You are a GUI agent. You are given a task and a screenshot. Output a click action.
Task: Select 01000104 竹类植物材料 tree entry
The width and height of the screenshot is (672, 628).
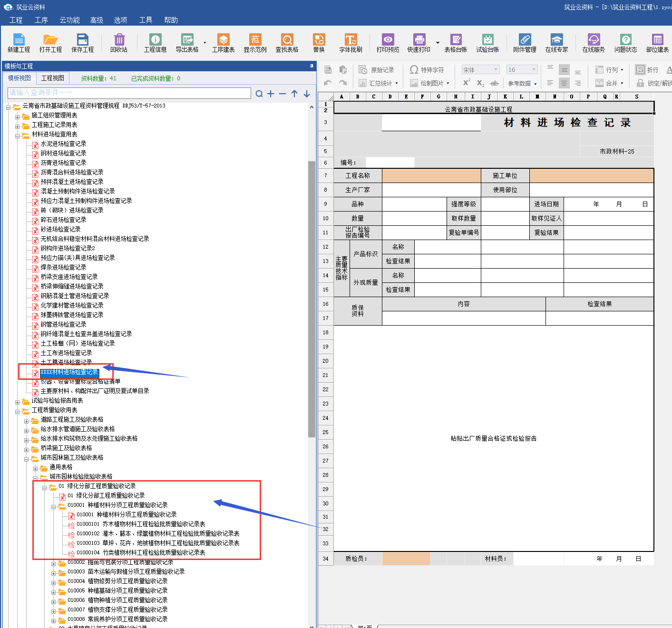141,552
